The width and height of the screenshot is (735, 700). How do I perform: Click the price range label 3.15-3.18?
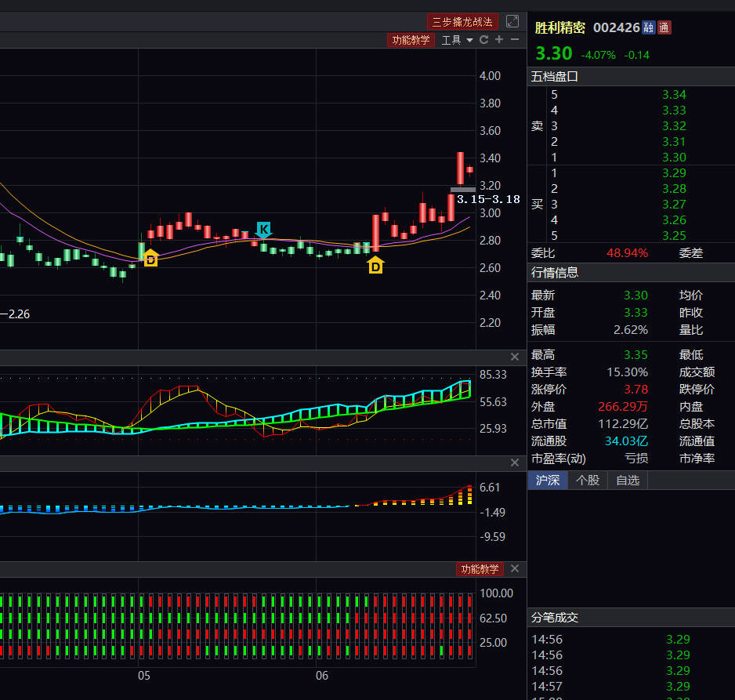(x=488, y=199)
